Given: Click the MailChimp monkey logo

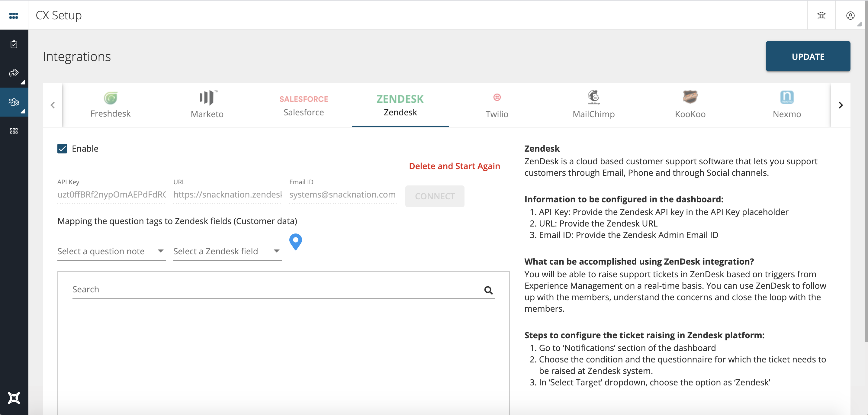Looking at the screenshot, I should click(593, 97).
